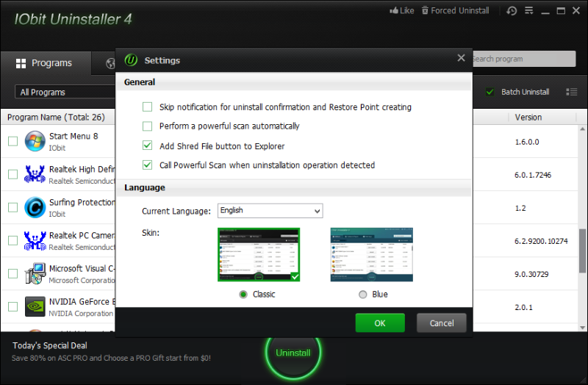588x385 pixels.
Task: Click the Start Menu 8 program icon
Action: pos(35,141)
